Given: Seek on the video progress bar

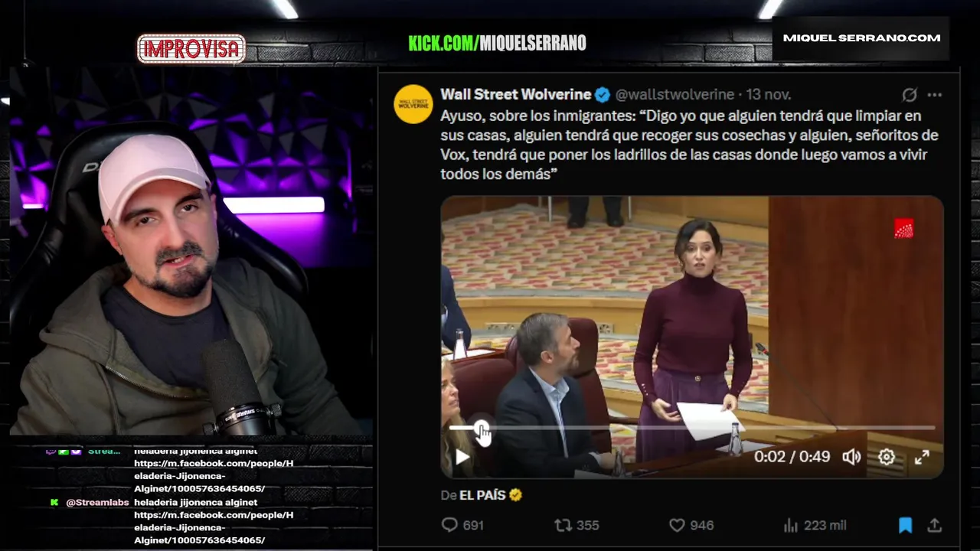Looking at the screenshot, I should point(691,428).
